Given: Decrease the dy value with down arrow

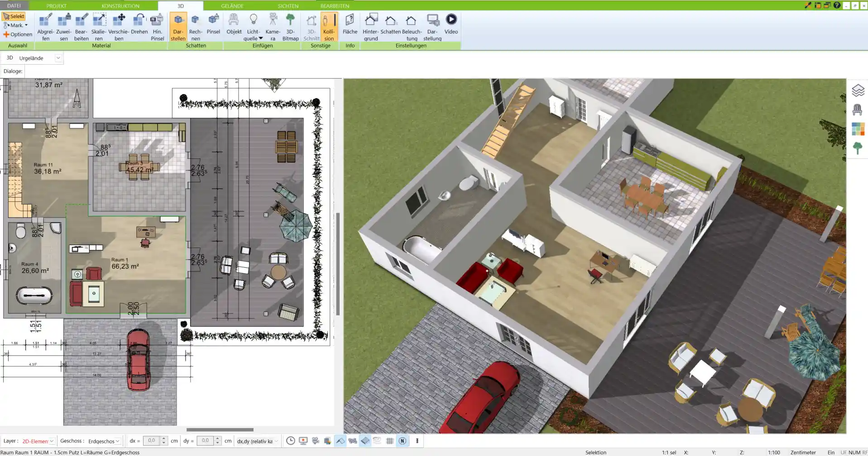Looking at the screenshot, I should (x=217, y=443).
